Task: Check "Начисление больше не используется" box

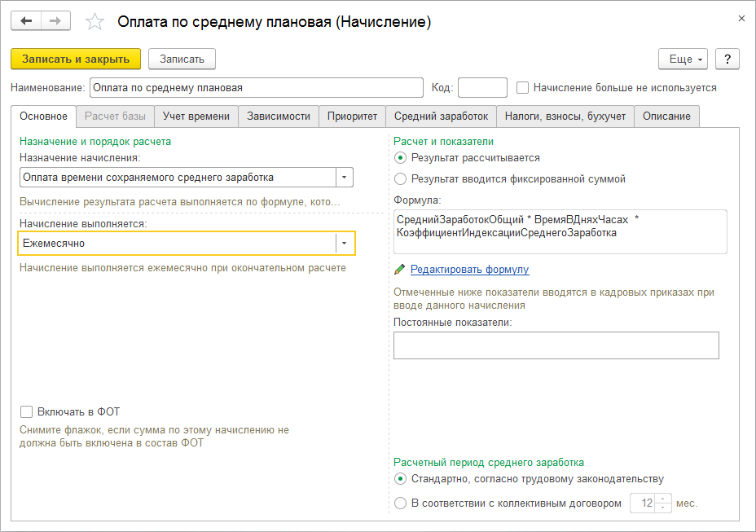Action: (523, 87)
